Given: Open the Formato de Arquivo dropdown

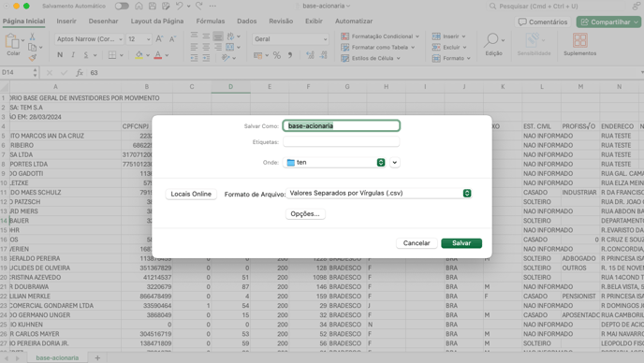Looking at the screenshot, I should (x=379, y=193).
